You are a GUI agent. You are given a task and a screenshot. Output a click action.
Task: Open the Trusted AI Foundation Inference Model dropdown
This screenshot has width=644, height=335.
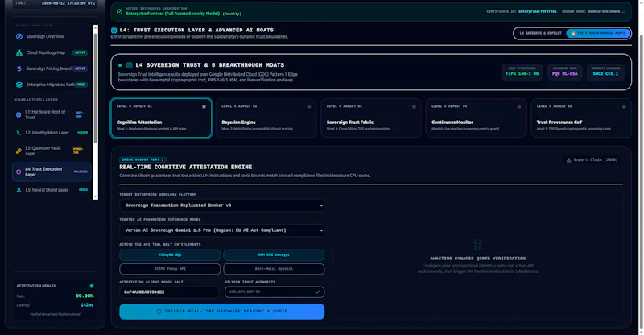click(x=222, y=230)
